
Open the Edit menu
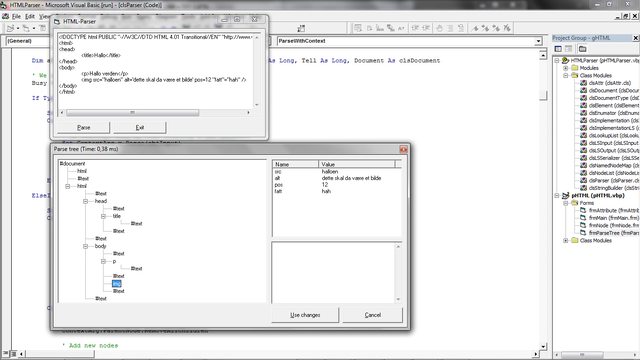30,16
